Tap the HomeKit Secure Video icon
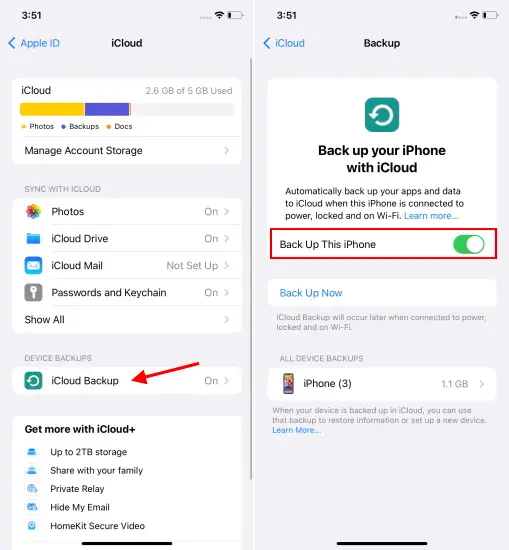509x550 pixels. pos(32,525)
